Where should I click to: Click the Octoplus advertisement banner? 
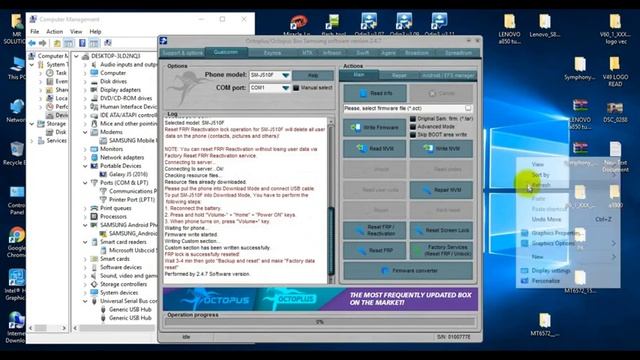click(320, 299)
